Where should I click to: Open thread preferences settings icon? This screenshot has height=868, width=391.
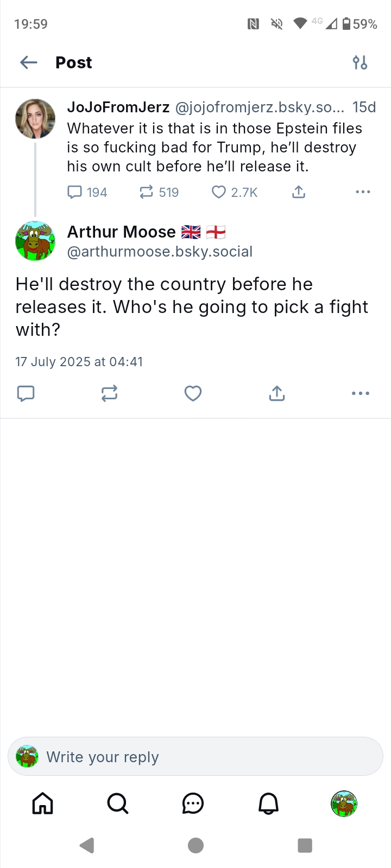coord(360,63)
